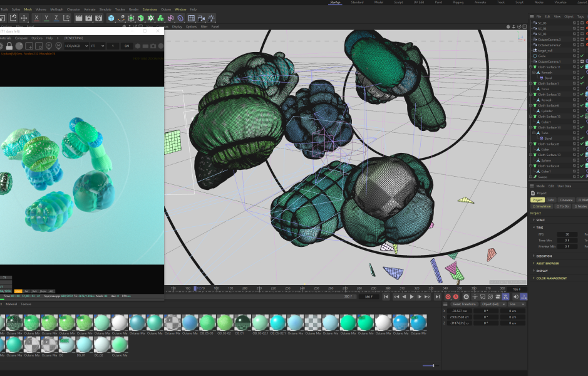Open the Tags menu in Object Manager
588x376 pixels.
(580, 16)
